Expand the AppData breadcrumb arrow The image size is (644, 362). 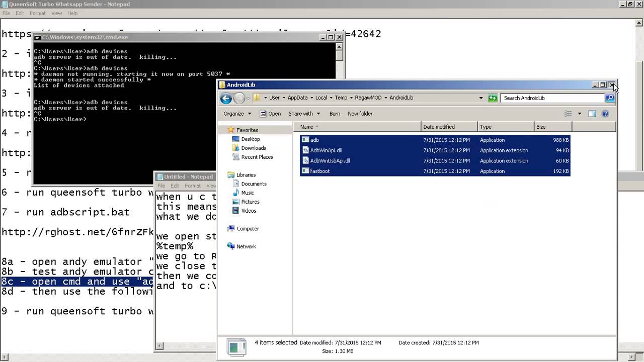tap(311, 98)
